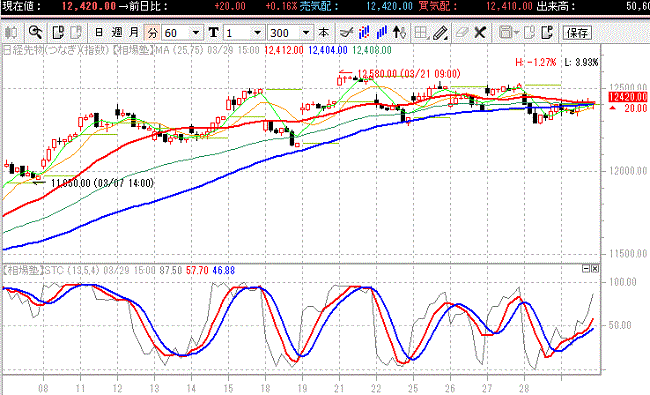Click the blue bars with red dots icon

coord(364,32)
